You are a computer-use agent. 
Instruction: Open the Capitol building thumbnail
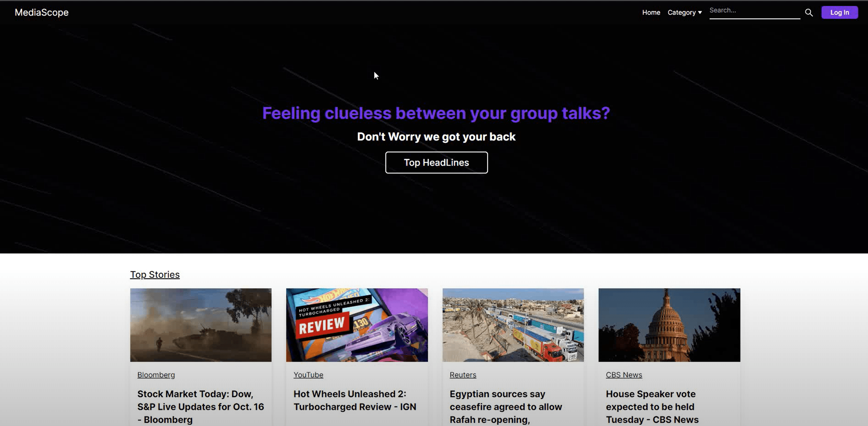click(669, 325)
